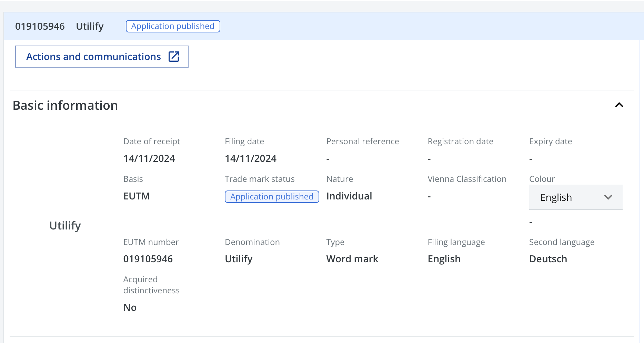Click the chevron arrow in the English dropdown

click(x=608, y=197)
